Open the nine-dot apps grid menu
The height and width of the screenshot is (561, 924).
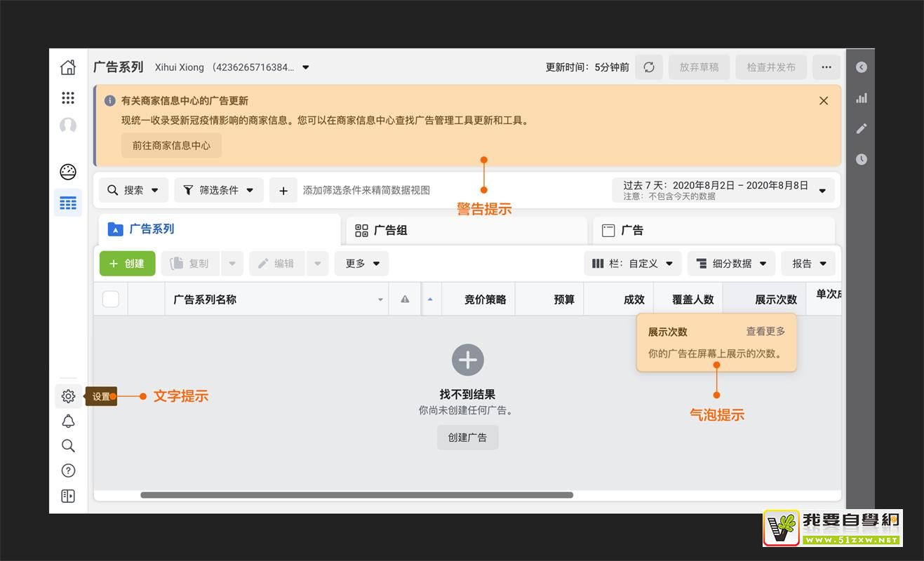click(68, 97)
